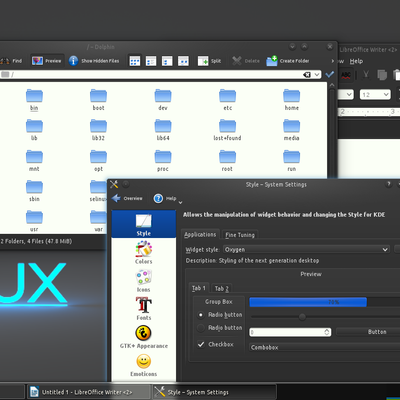This screenshot has width=400, height=400.
Task: Select the lib32 folder
Action: point(98,130)
